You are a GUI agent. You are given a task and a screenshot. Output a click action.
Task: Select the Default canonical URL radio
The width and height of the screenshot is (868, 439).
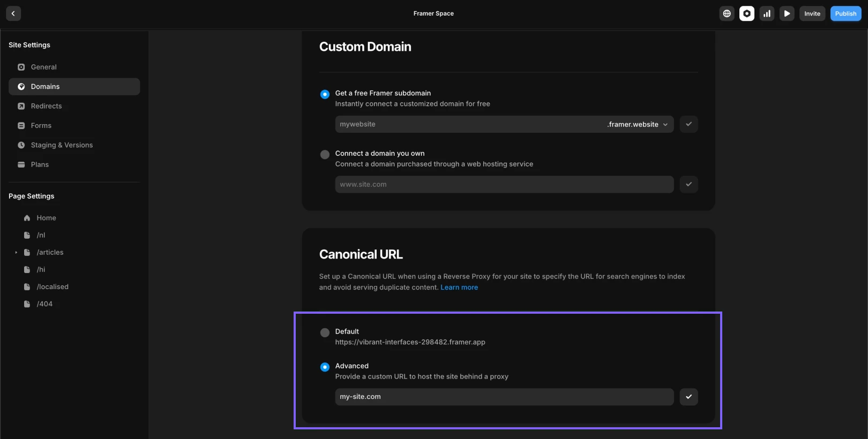(x=325, y=332)
